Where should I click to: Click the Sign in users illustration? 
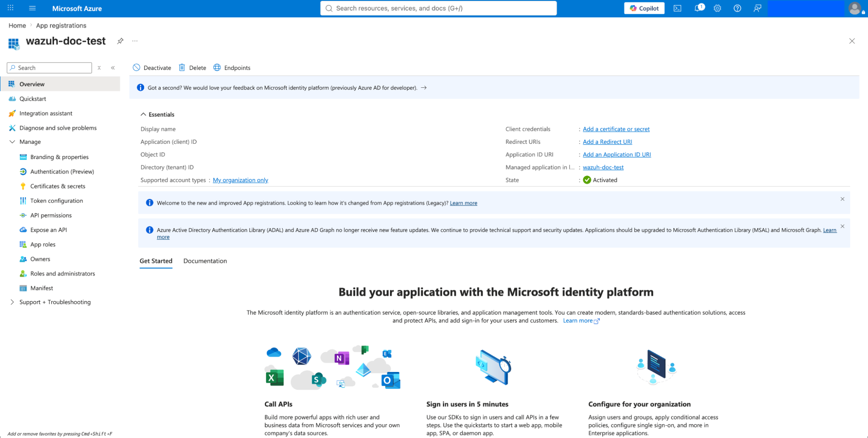point(493,367)
